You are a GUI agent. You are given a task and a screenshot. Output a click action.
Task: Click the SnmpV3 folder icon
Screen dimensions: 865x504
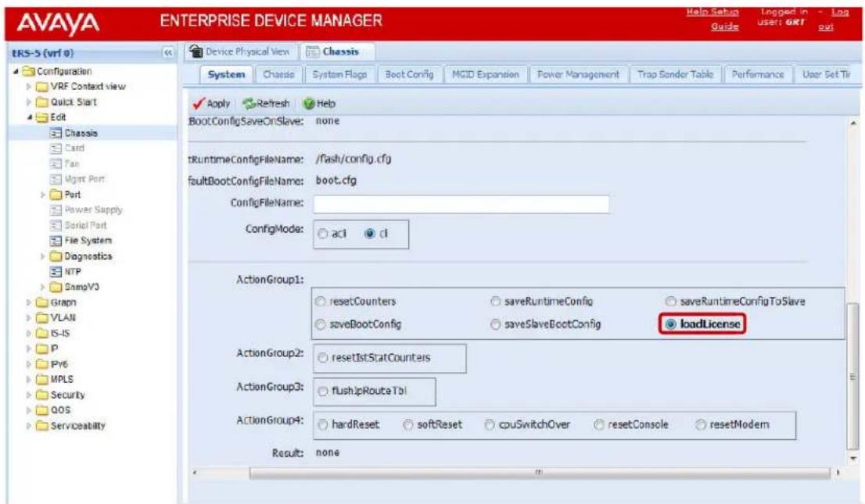[56, 287]
